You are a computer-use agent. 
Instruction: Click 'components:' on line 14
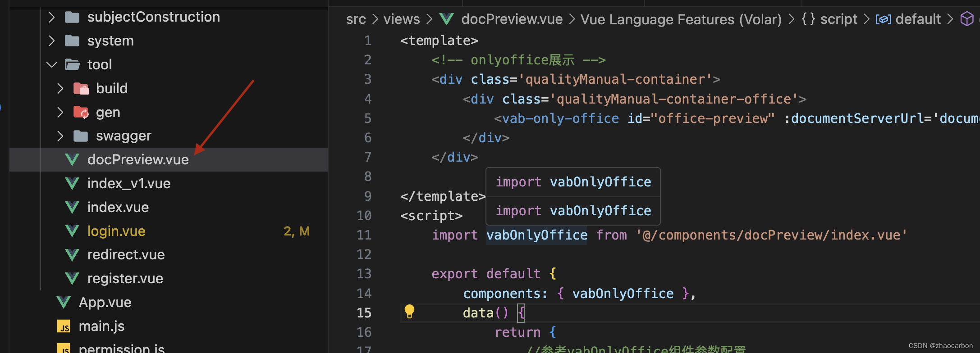pos(505,294)
